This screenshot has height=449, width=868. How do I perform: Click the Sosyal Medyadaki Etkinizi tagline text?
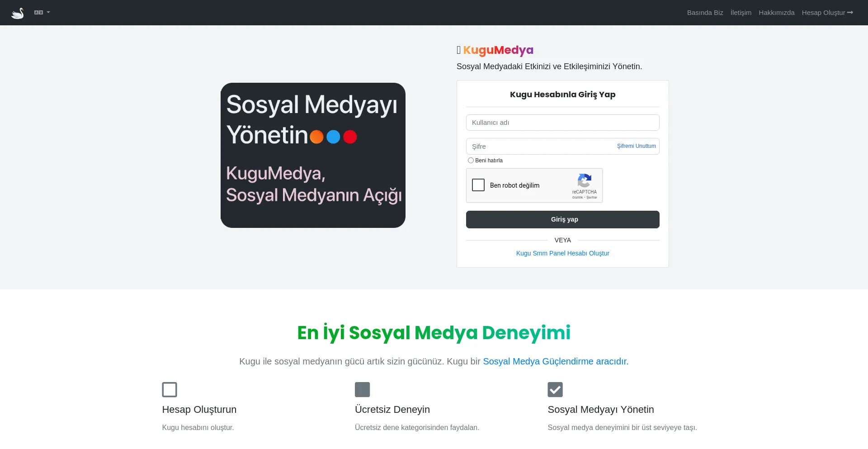549,66
